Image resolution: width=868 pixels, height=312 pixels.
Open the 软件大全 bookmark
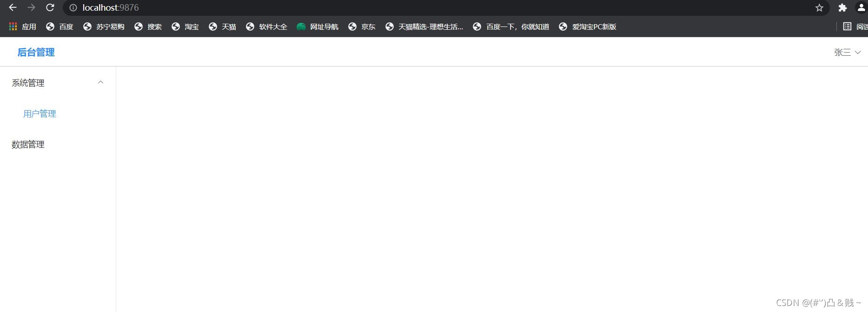click(266, 27)
